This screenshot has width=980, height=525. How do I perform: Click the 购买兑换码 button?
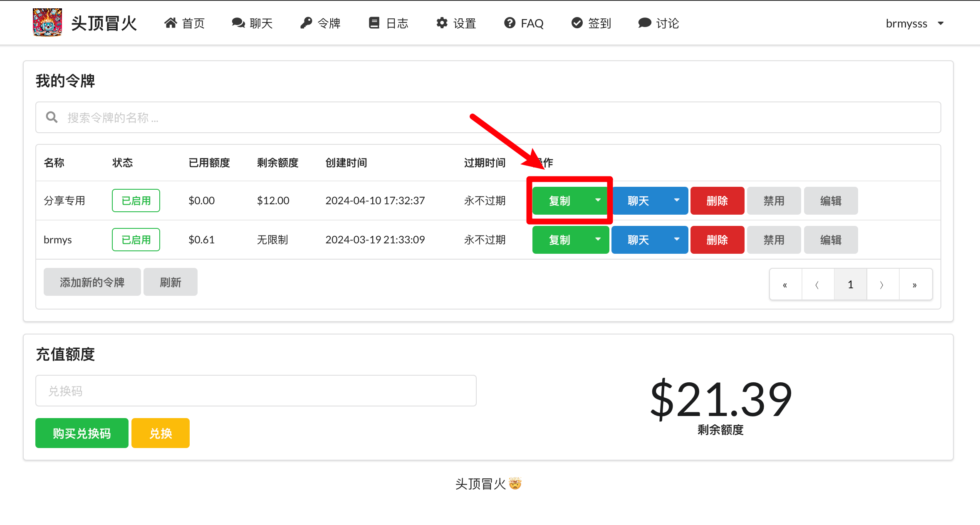[x=82, y=433]
